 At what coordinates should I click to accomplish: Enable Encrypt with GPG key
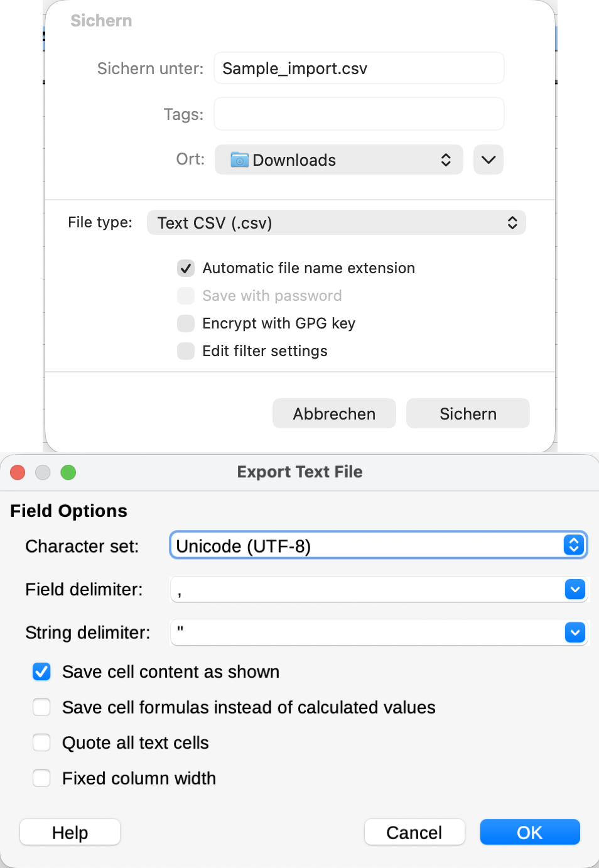point(186,323)
